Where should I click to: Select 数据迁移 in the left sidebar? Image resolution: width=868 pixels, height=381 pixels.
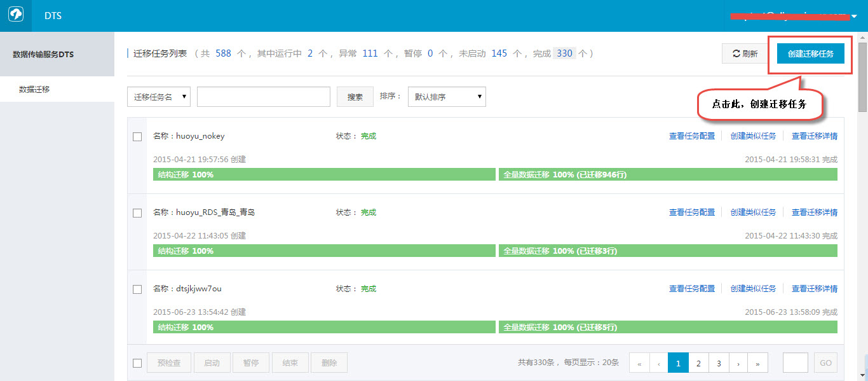34,90
